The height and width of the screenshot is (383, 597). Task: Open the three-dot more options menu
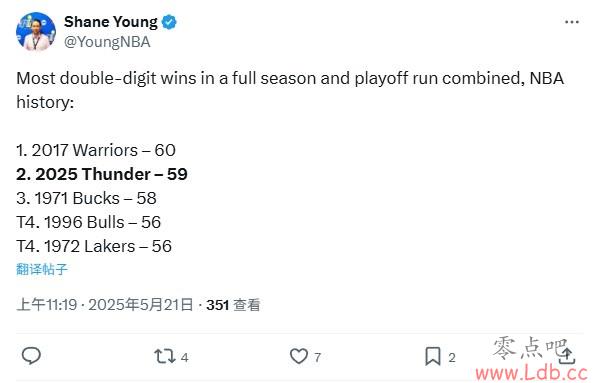pos(571,22)
